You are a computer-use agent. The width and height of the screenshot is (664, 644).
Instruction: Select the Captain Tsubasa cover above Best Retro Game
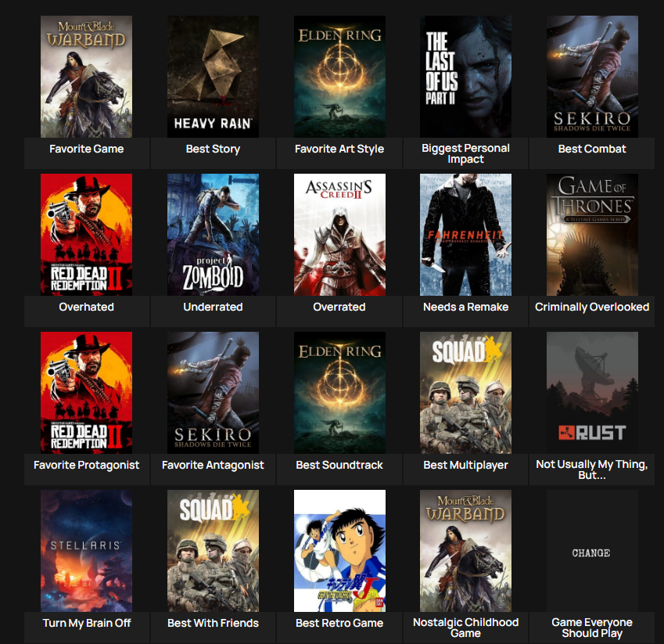tap(339, 551)
